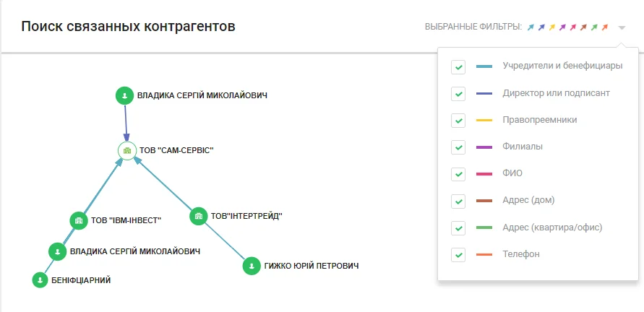644x312 pixels.
Task: Click the pink ФИО color line swatch
Action: [x=484, y=174]
